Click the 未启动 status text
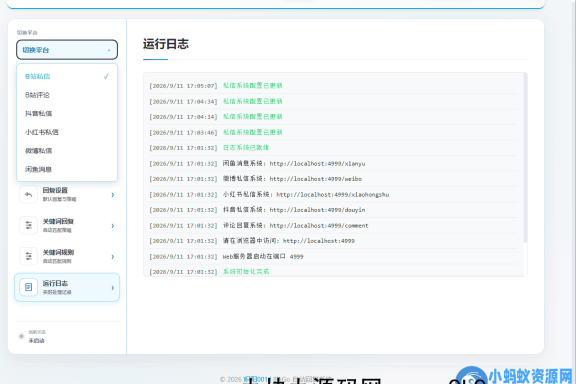The height and width of the screenshot is (384, 576). [x=36, y=341]
